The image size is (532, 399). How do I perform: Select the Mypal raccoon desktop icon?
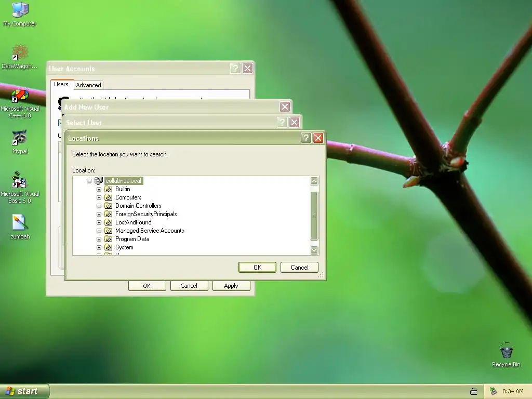click(20, 137)
